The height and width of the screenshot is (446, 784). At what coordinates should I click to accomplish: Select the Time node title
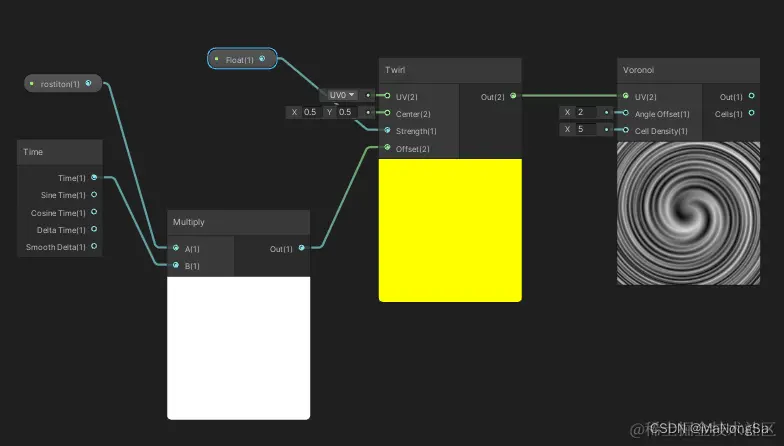[32, 152]
